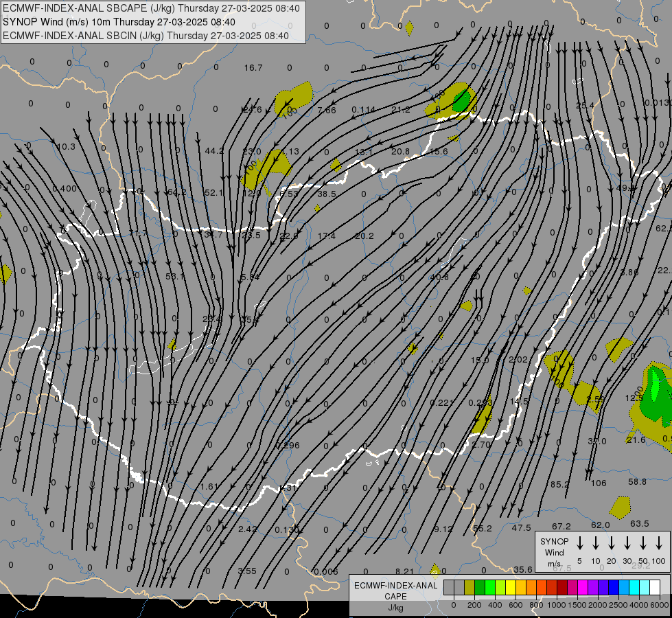Click the 47.5 grid value
The height and width of the screenshot is (618, 672).
click(521, 527)
